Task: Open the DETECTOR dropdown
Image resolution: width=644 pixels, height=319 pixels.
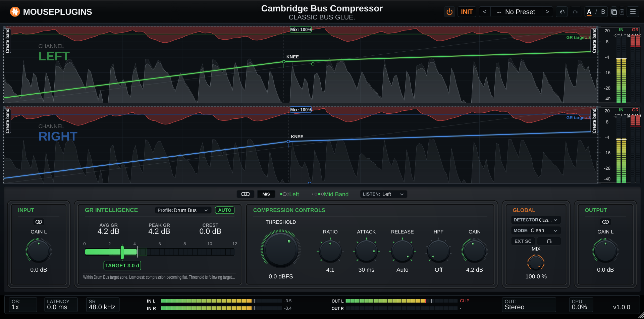Action: [x=536, y=220]
